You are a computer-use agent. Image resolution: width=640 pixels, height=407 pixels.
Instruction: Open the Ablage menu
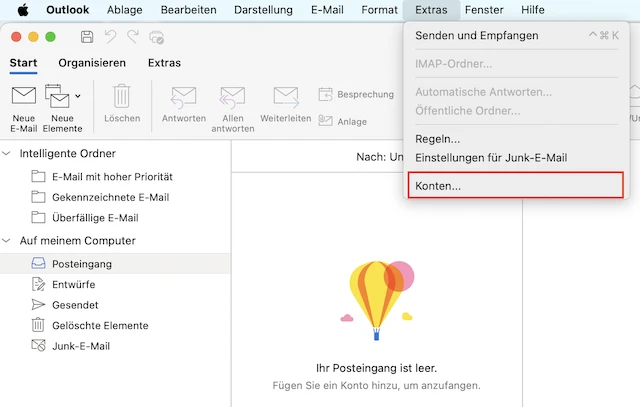coord(124,10)
